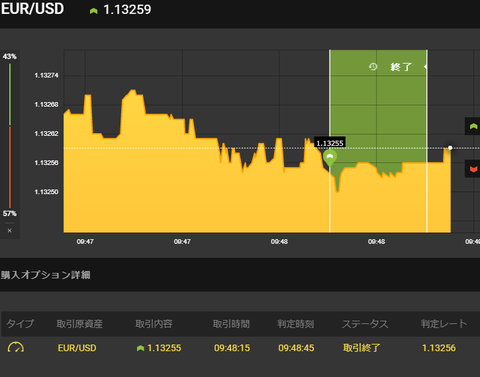The image size is (480, 377).
Task: Click the red portion of the sentiment bar
Action: click(x=10, y=167)
